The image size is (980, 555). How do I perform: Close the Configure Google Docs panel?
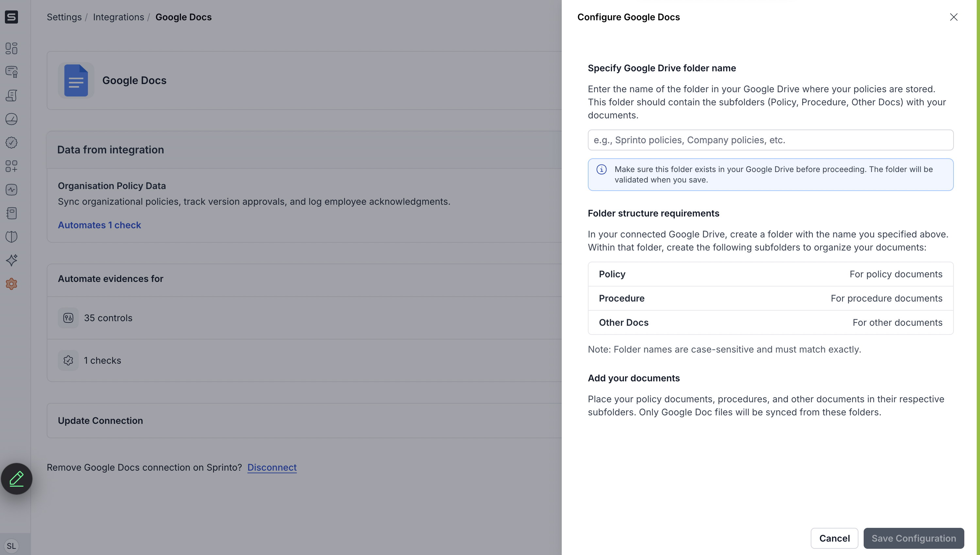[953, 17]
